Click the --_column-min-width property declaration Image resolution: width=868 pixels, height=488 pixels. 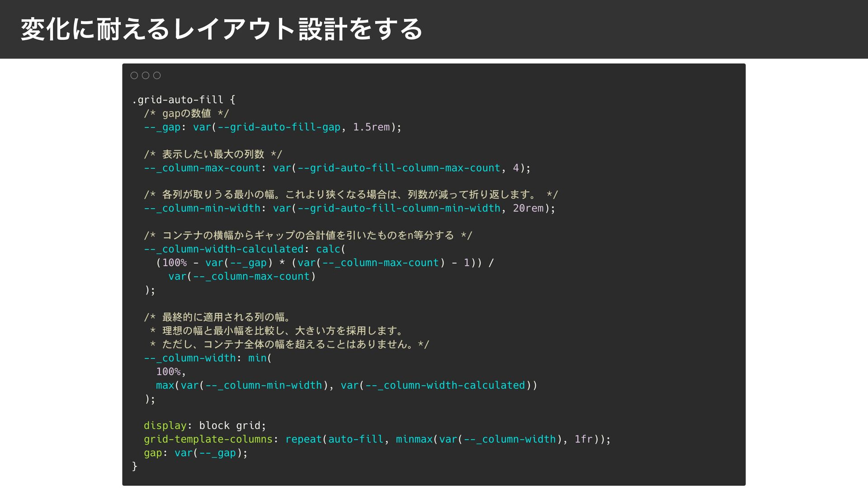[202, 208]
